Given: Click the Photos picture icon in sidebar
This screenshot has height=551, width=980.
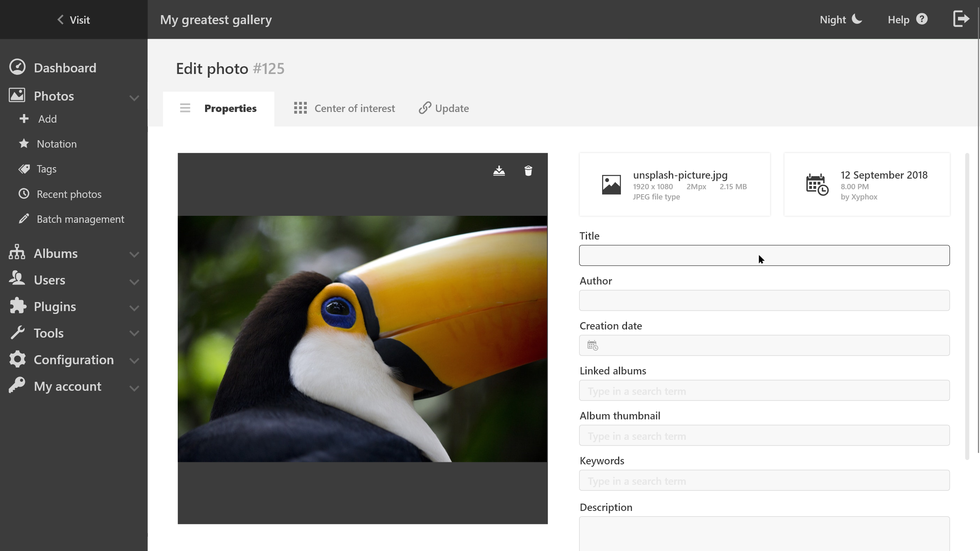Looking at the screenshot, I should [17, 95].
